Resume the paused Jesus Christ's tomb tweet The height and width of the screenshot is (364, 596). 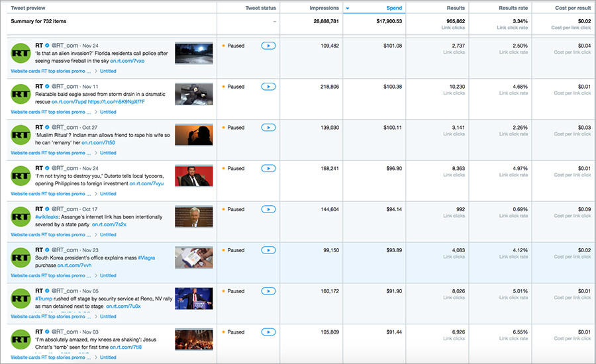pos(268,332)
